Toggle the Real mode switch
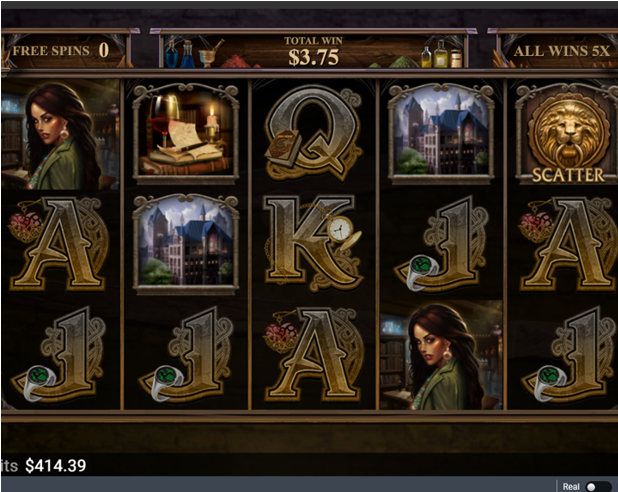618x492 pixels. (598, 487)
